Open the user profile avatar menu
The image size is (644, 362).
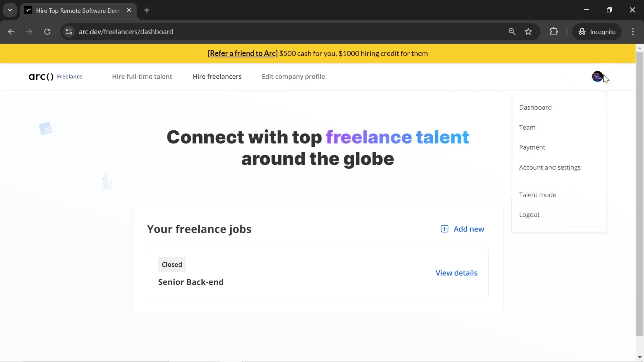click(x=598, y=76)
